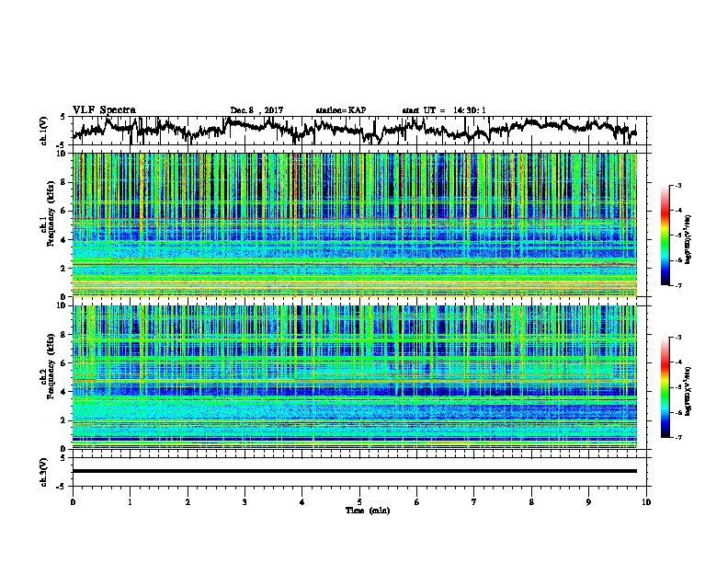Click the "-7" label on the ch.1 color bar
This screenshot has width=728, height=563.
tap(677, 285)
